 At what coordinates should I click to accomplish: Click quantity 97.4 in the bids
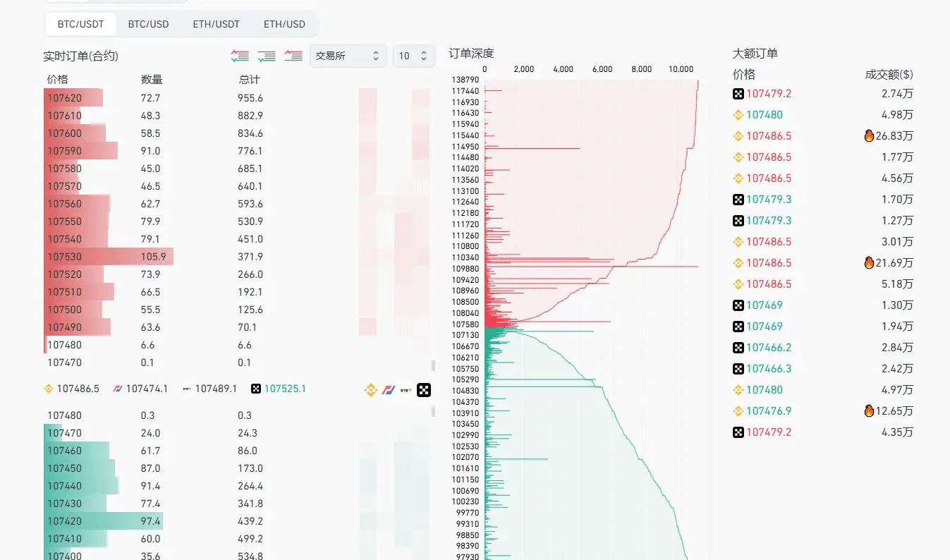pos(150,521)
